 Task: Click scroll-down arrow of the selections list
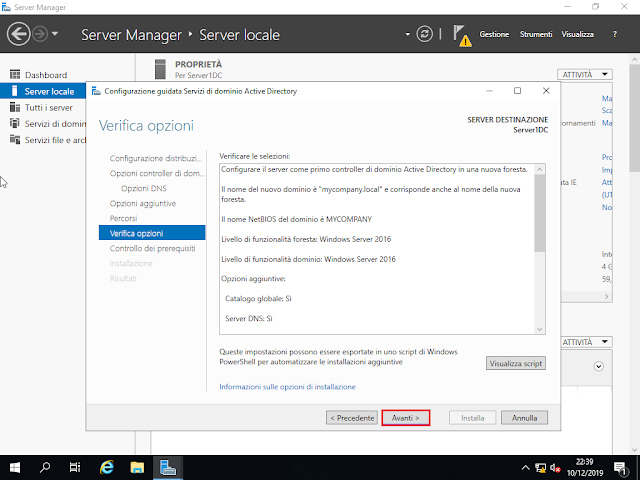point(540,329)
